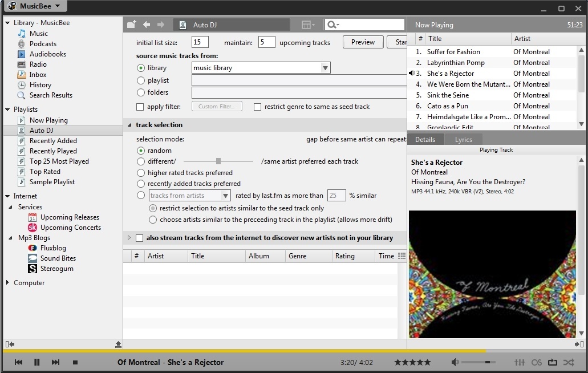Pause the playing track
Screen dimensions: 588x373
[37, 362]
